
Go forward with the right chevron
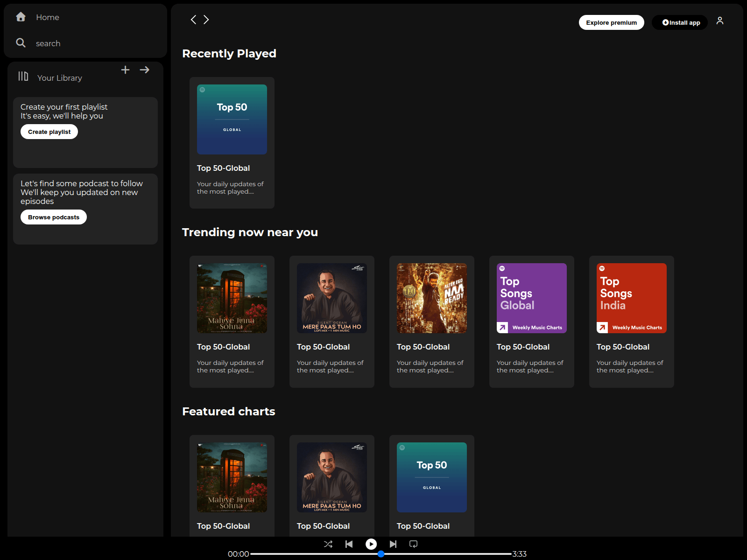(206, 20)
